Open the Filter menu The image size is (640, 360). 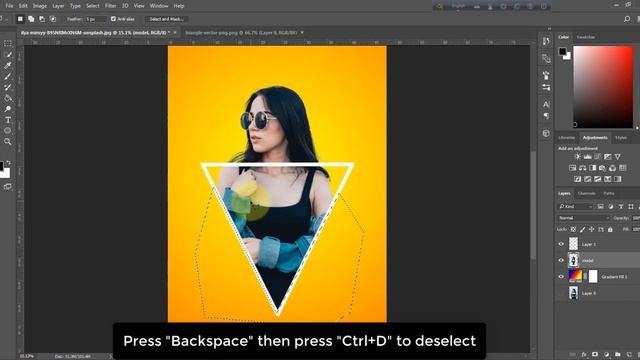[111, 6]
